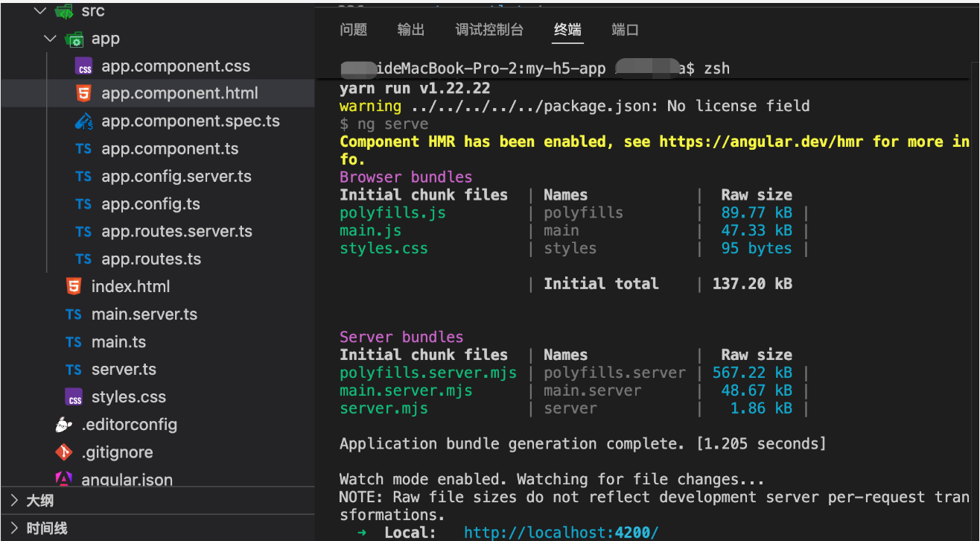Switch to the 问题 problems tab
Image resolution: width=980 pixels, height=541 pixels.
[353, 30]
